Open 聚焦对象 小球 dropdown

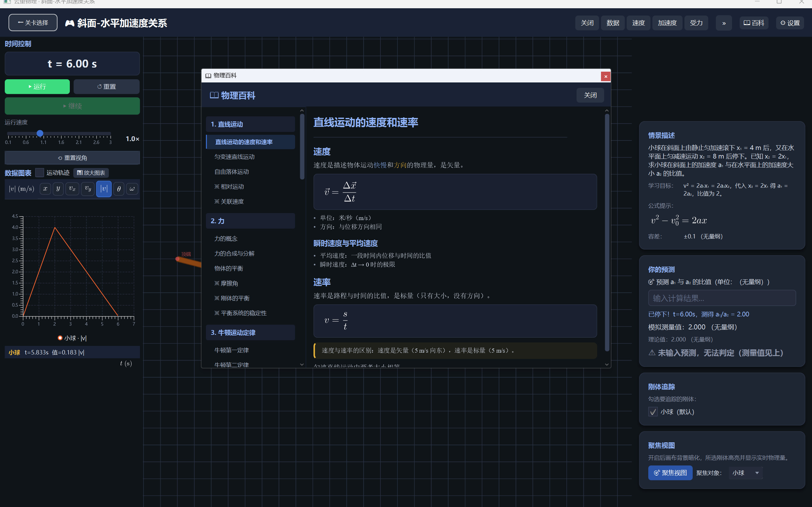click(x=746, y=473)
